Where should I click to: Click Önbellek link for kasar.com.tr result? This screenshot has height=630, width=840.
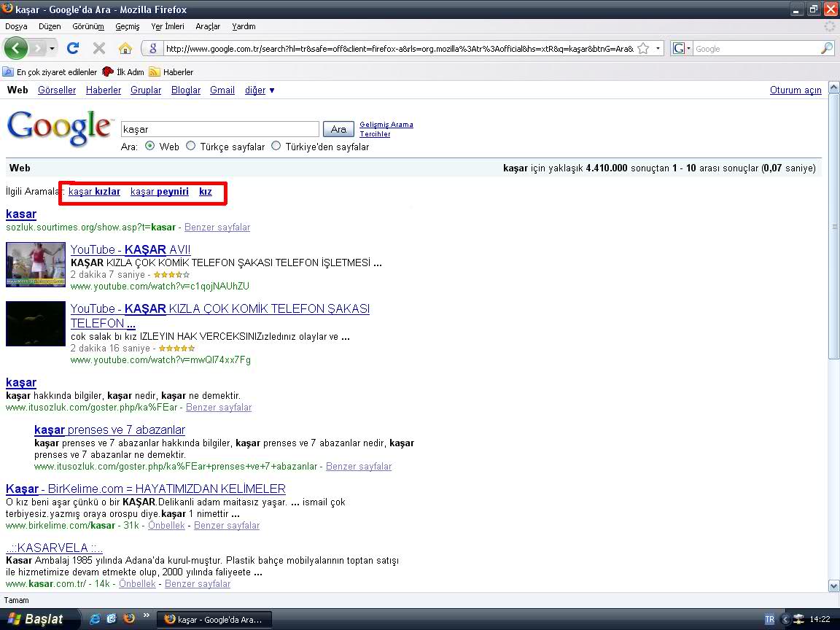(x=137, y=584)
